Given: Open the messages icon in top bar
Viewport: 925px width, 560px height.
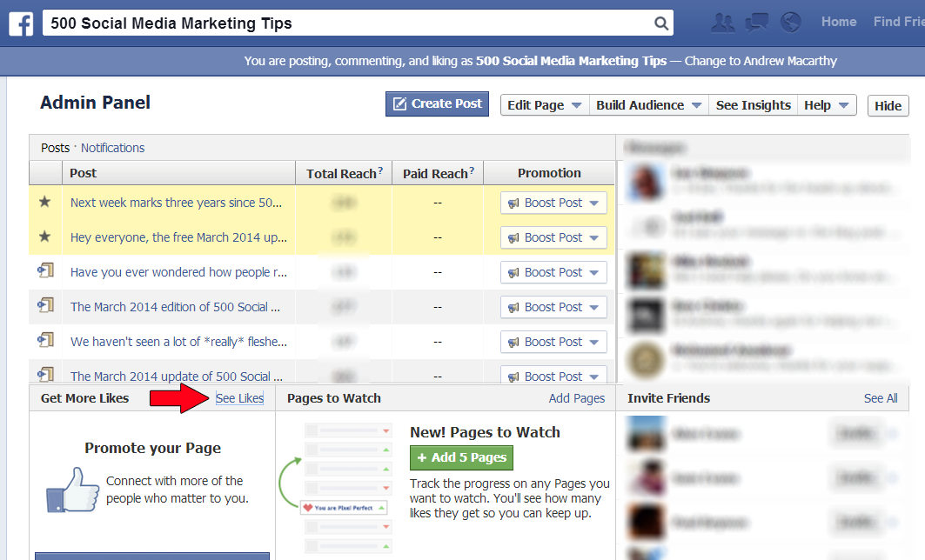Looking at the screenshot, I should (x=756, y=23).
